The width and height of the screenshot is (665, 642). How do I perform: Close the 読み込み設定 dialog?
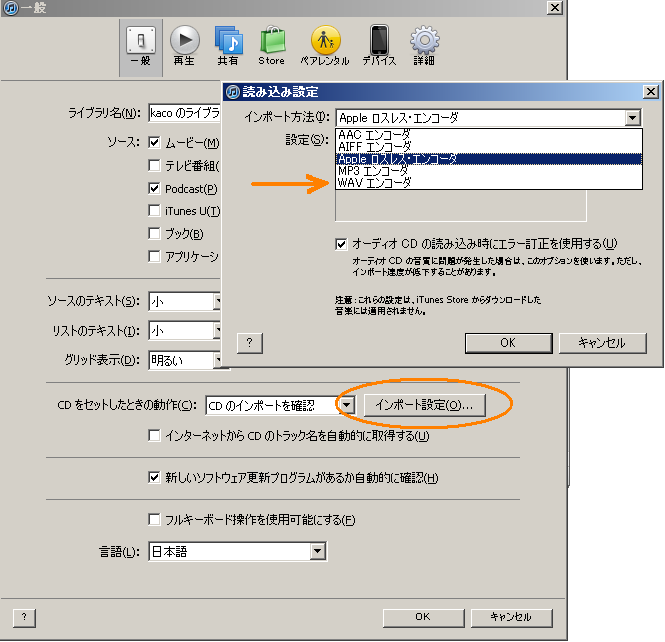click(x=651, y=92)
